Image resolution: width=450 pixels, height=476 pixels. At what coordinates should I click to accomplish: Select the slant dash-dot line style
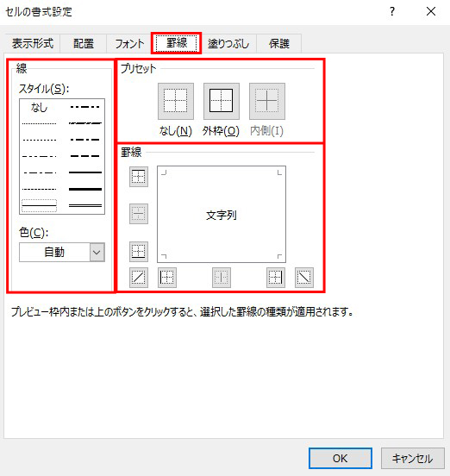point(85,123)
